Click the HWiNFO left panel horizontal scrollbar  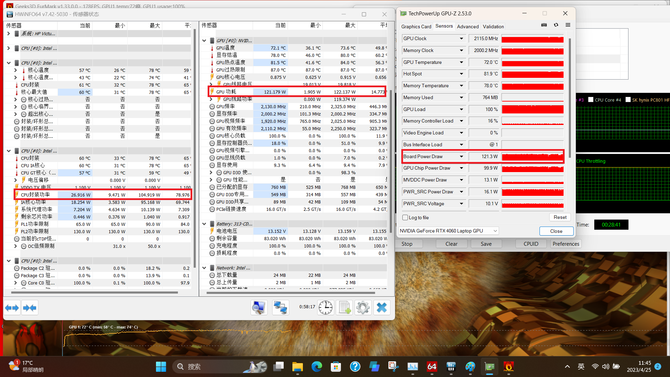coord(94,292)
